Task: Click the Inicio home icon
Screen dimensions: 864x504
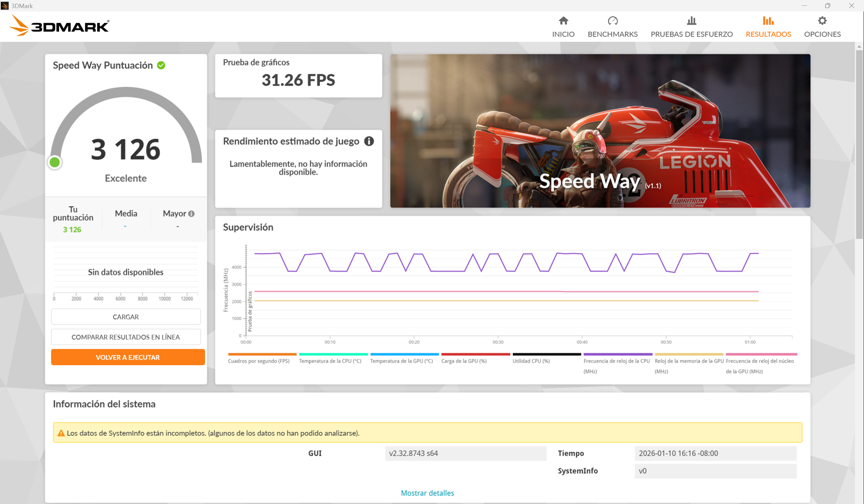Action: pos(563,21)
